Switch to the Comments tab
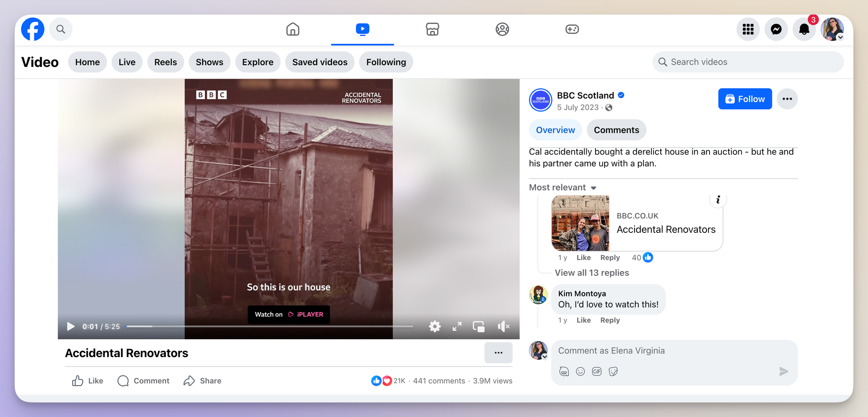The image size is (868, 417). [616, 130]
